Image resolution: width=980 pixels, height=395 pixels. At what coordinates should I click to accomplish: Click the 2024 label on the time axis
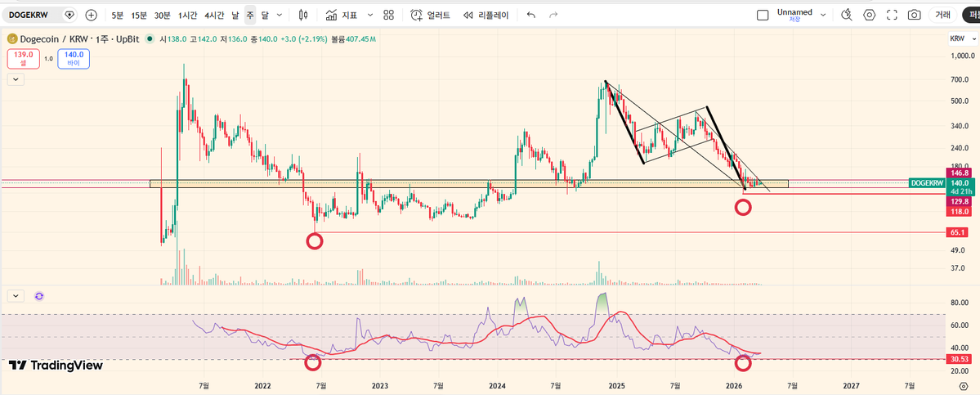coord(498,388)
